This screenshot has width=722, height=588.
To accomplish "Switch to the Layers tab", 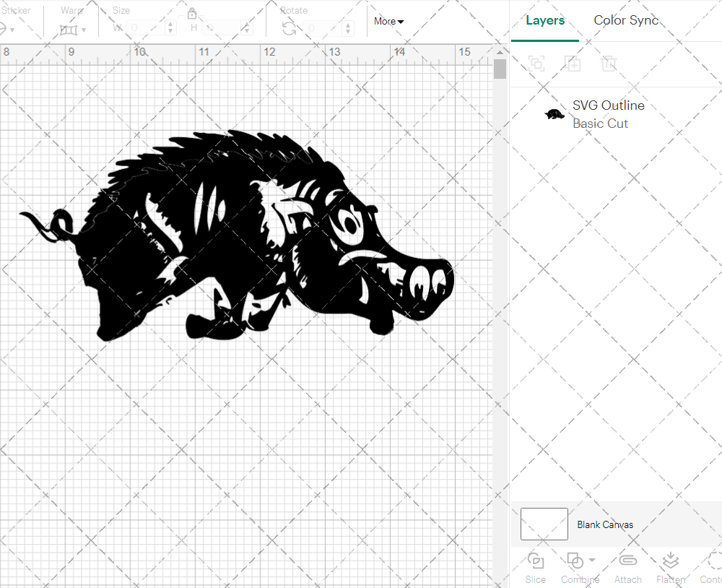I will pos(545,20).
